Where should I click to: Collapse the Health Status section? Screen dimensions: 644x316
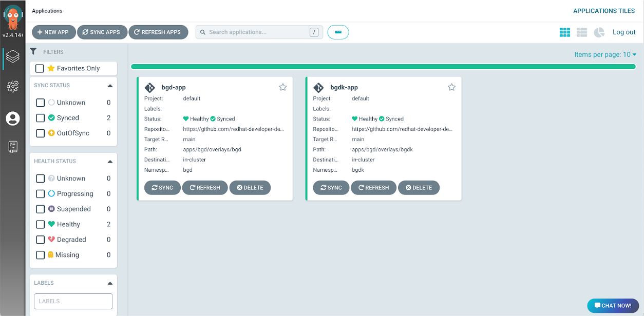(x=110, y=161)
